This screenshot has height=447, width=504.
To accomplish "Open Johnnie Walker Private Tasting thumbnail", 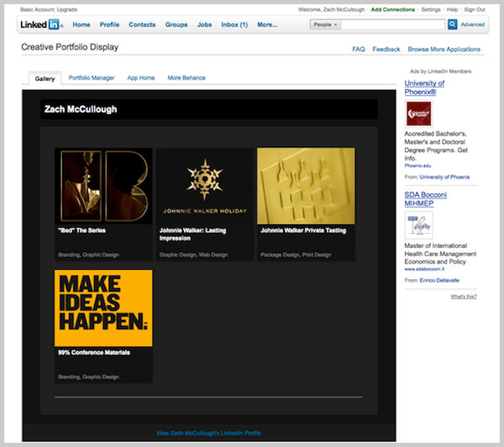I will (x=306, y=186).
